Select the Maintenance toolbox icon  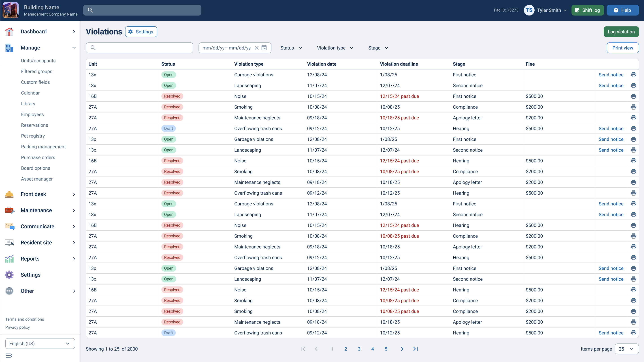pyautogui.click(x=9, y=210)
